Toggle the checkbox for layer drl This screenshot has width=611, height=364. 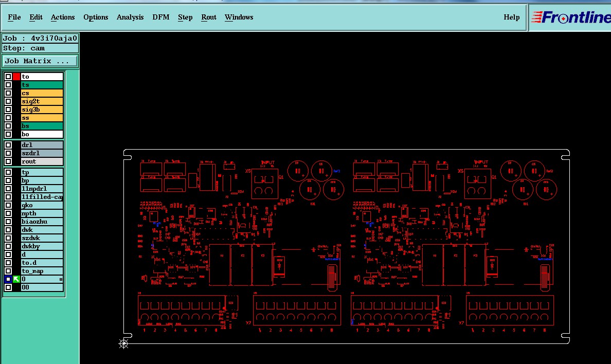click(x=8, y=144)
